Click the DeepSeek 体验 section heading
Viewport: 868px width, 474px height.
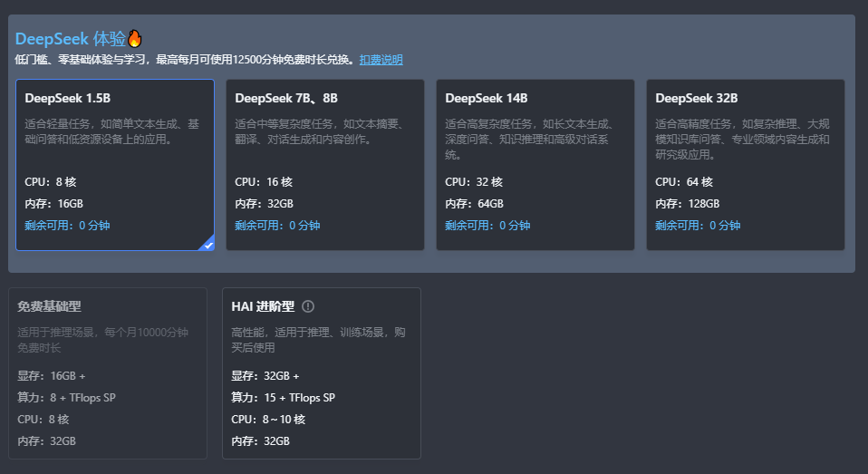pos(70,39)
